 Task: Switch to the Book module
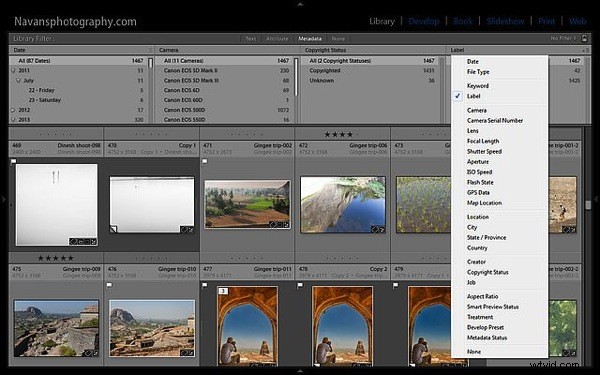(463, 21)
